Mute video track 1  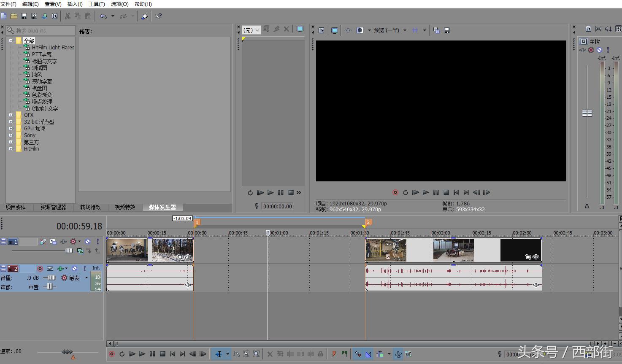[x=87, y=242]
